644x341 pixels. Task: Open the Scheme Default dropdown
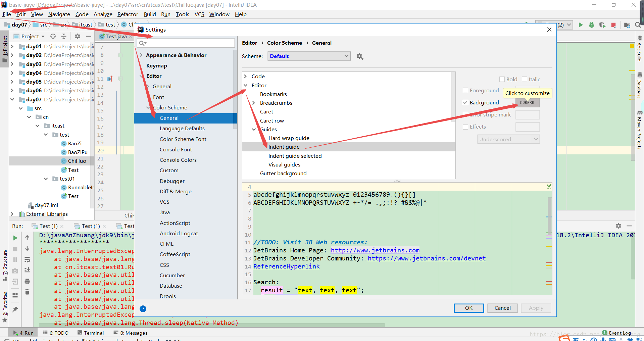309,56
